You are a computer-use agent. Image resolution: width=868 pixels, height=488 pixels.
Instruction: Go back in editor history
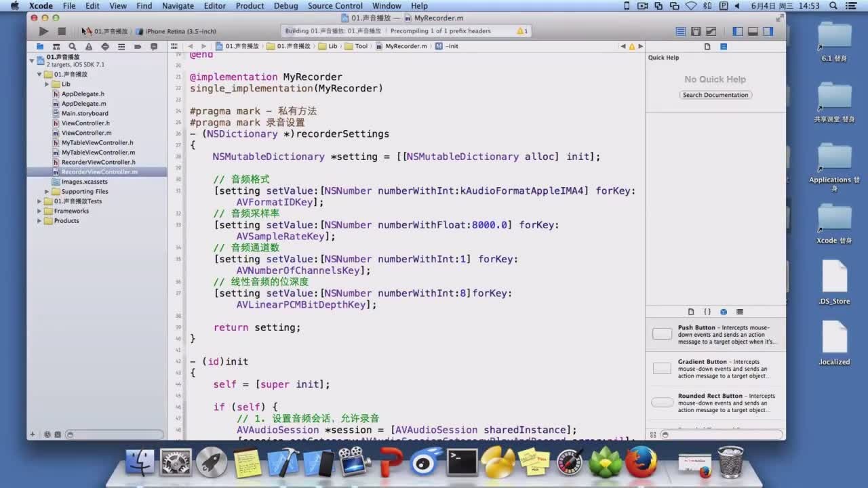191,46
